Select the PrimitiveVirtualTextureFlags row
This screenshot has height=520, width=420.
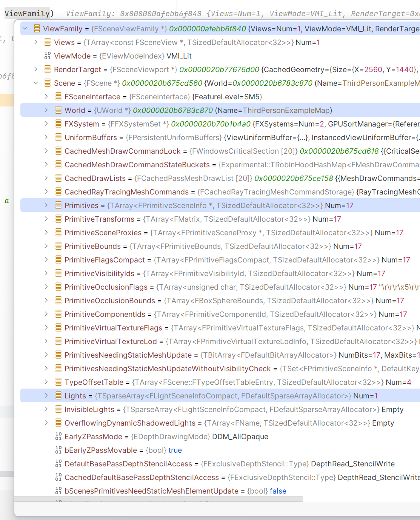point(220,328)
